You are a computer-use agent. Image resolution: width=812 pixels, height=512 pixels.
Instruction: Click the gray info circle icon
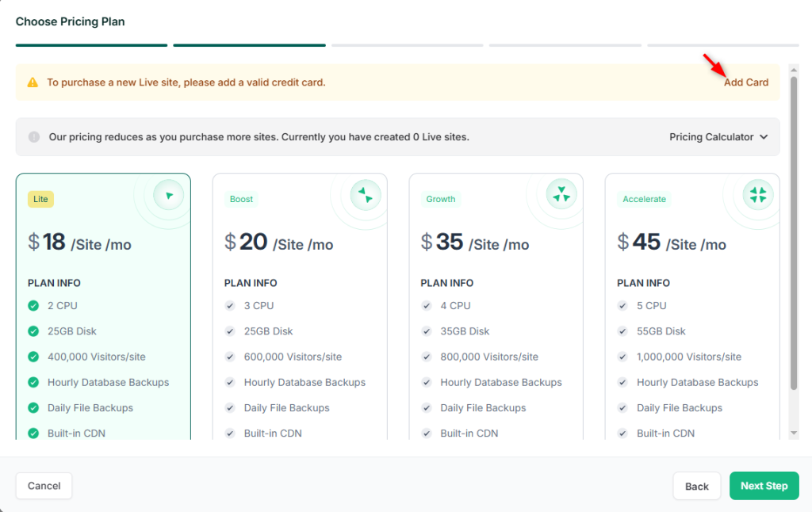coord(34,136)
